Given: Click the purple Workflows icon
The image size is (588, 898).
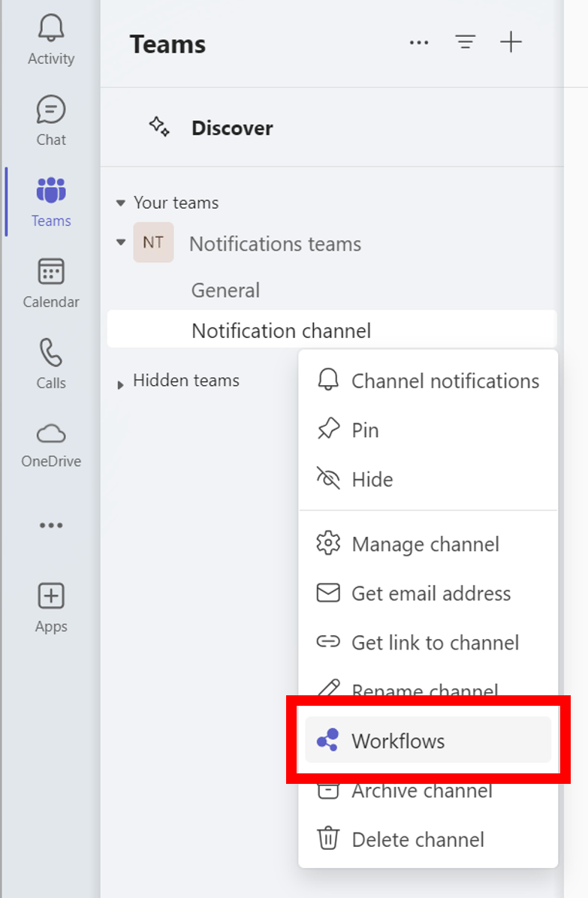Looking at the screenshot, I should point(328,740).
